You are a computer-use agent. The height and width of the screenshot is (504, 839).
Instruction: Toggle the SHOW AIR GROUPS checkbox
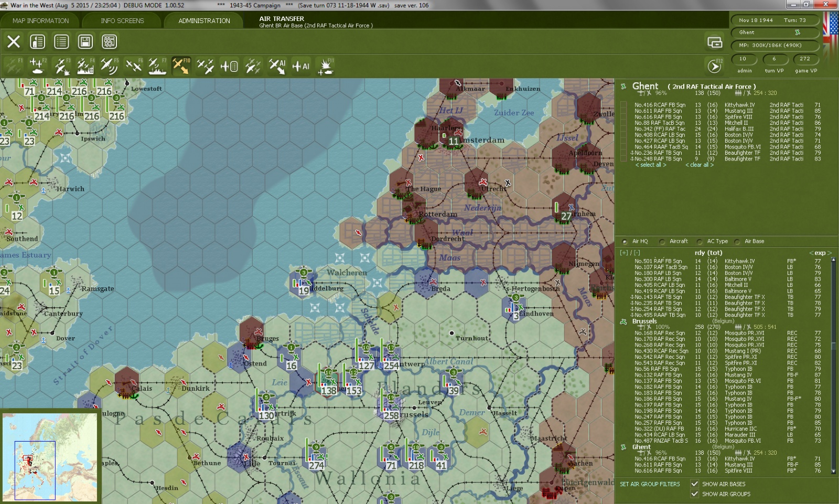pyautogui.click(x=695, y=494)
